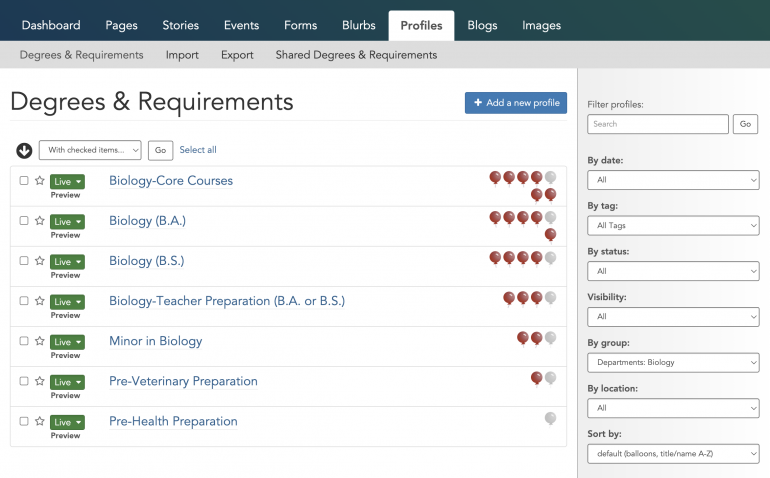Open the By group Departments: Biology dropdown

673,363
